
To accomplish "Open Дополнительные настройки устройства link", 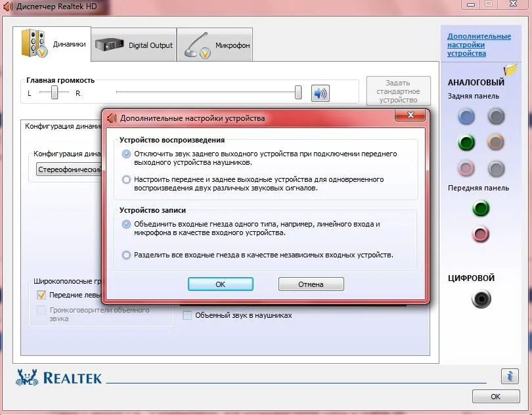I will pyautogui.click(x=479, y=45).
